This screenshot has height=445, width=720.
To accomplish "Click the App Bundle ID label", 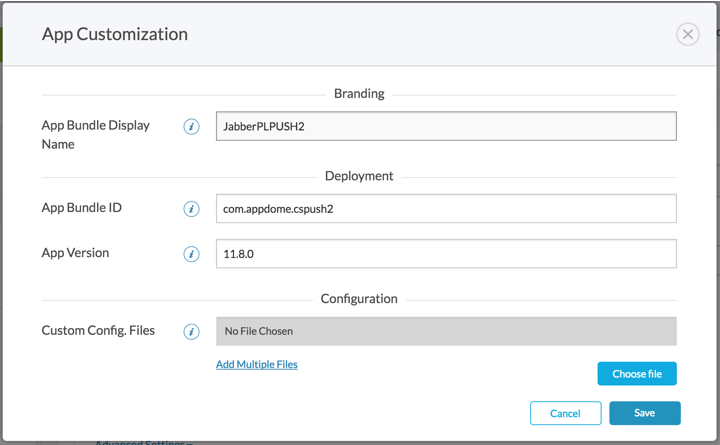I will [82, 208].
